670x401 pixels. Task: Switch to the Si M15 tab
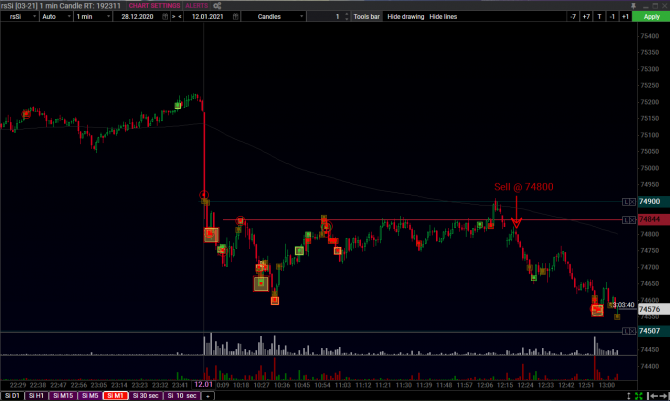pyautogui.click(x=63, y=396)
